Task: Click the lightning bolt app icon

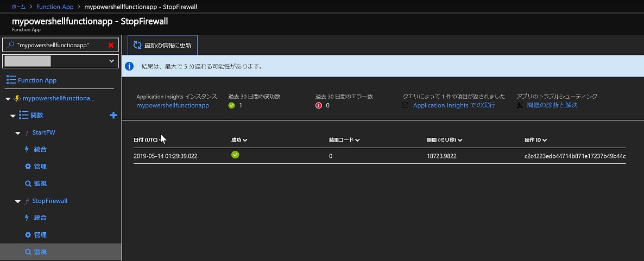Action: [x=17, y=99]
